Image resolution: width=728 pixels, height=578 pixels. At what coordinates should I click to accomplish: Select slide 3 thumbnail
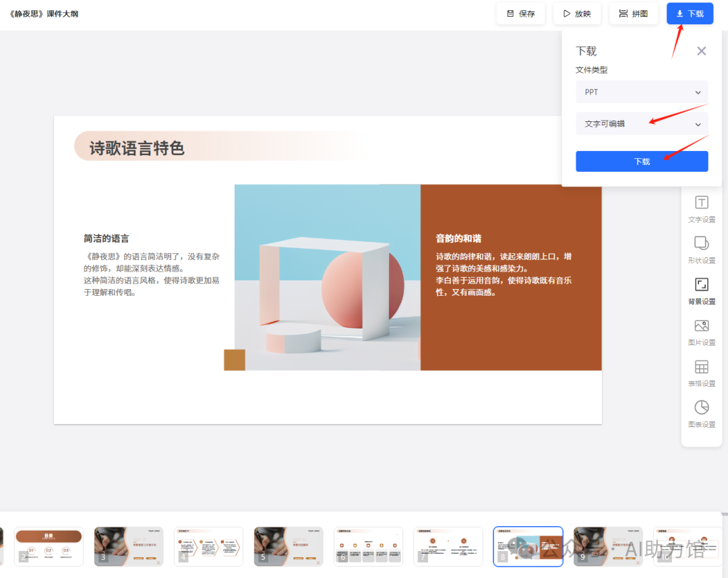click(129, 546)
